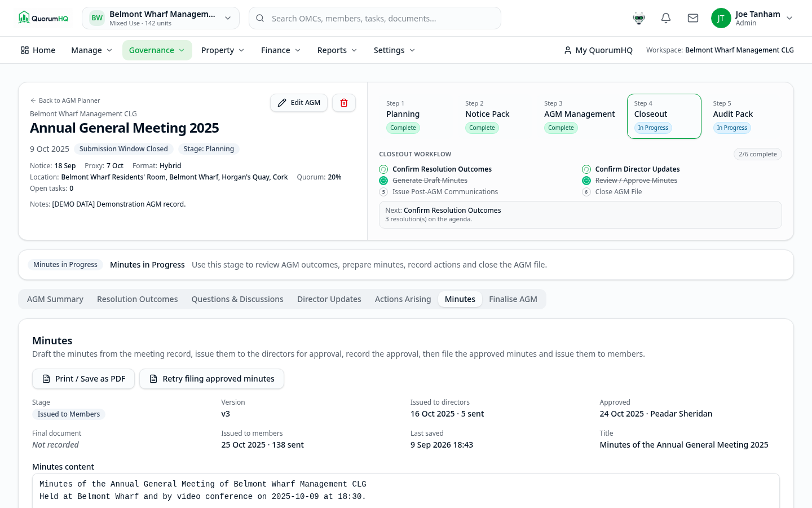Select Step 2 Notice Pack
Viewport: 812px width, 508px height.
click(495, 116)
